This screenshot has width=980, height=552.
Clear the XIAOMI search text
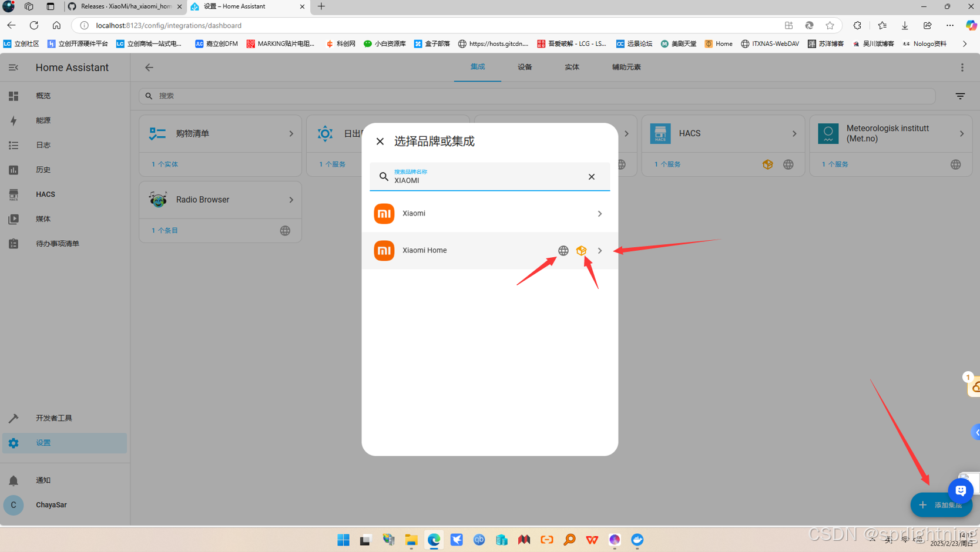coord(592,177)
